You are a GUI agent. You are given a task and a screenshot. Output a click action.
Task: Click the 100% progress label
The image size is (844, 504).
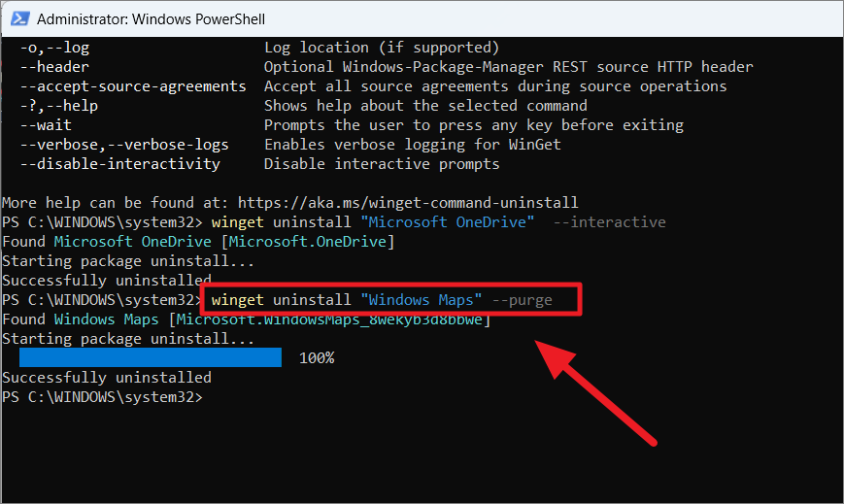[317, 358]
